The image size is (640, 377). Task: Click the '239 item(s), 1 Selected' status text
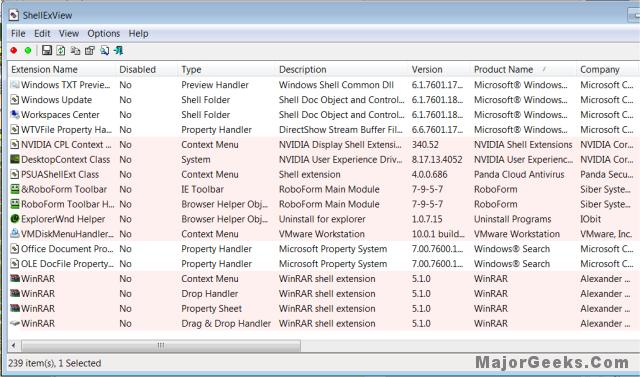point(55,363)
